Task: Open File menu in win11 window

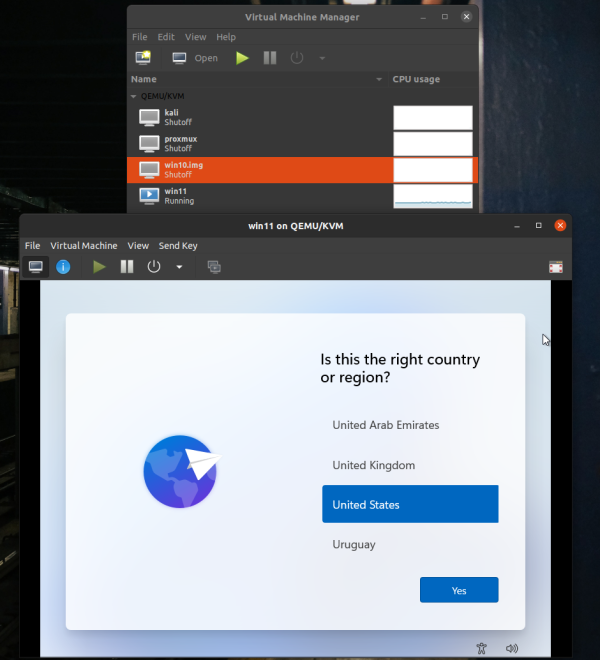Action: [32, 245]
